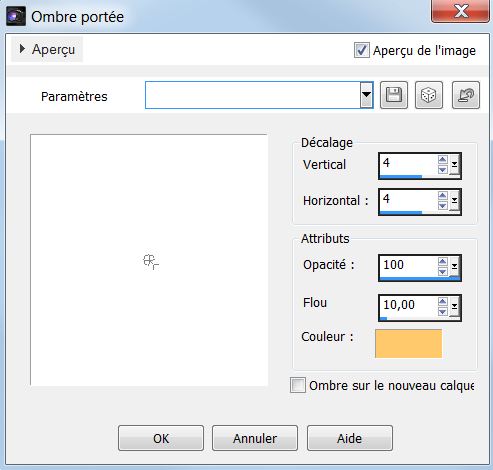Increase Vertical offset with up arrow
Viewport: 493px width, 470px height.
point(442,160)
